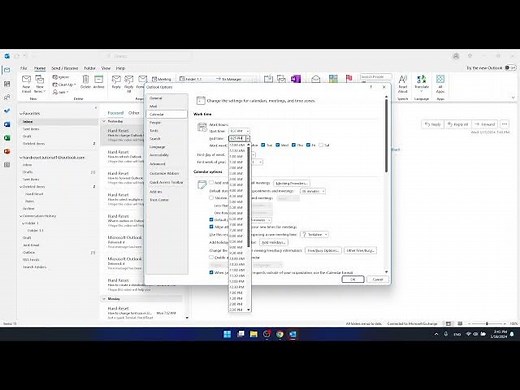The height and width of the screenshot is (390, 520).
Task: Click the Categorize colored squares icon
Action: (x=333, y=79)
